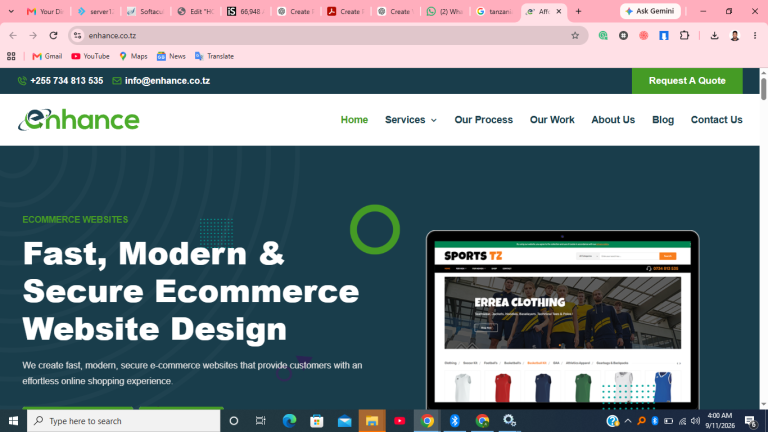
Task: Open the Chrome extensions puzzle icon
Action: click(684, 36)
